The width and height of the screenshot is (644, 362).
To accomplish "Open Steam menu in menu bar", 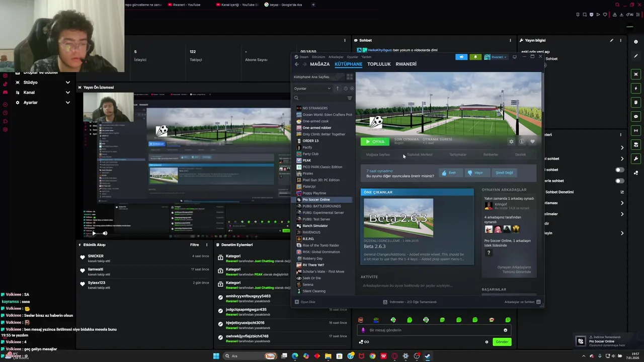I will coord(304,57).
